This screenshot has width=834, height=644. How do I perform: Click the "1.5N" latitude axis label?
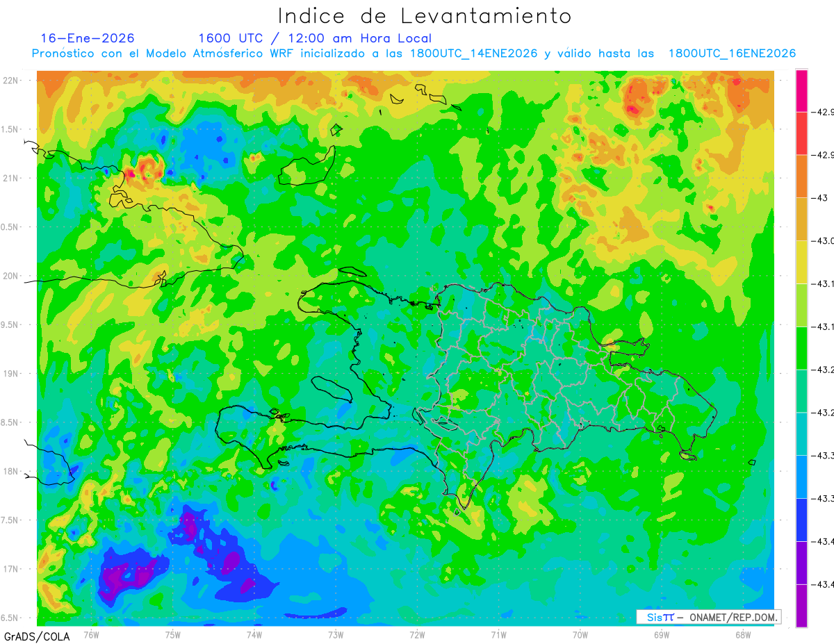click(x=10, y=129)
